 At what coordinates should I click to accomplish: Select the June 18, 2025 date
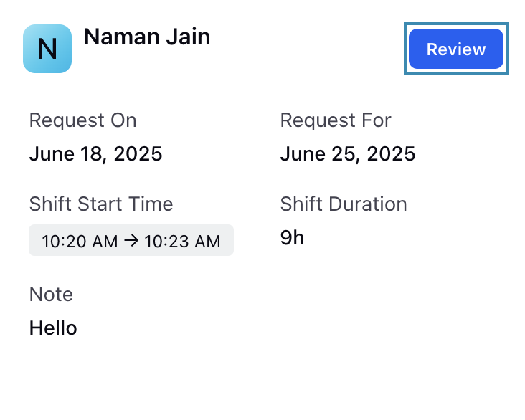point(96,154)
